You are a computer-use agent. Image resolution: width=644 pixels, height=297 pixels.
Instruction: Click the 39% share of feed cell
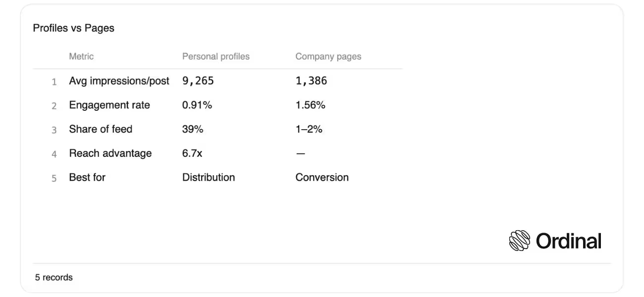[193, 129]
